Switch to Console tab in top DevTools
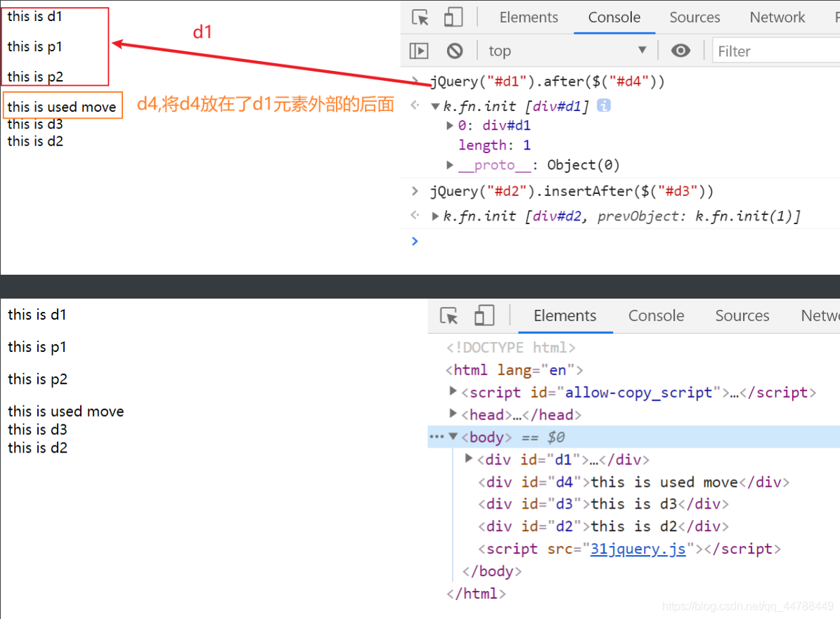Viewport: 840px width, 619px height. point(614,17)
